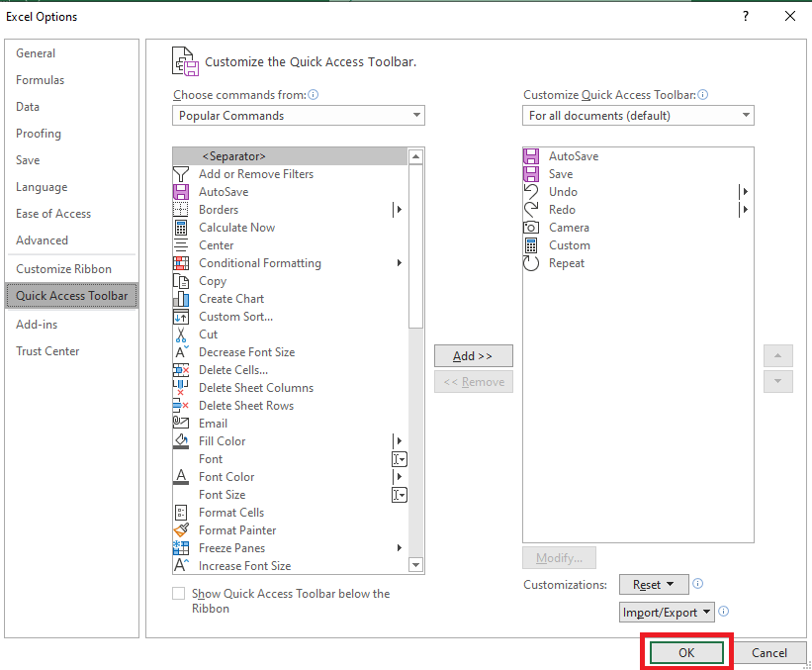Viewport: 812px width, 670px height.
Task: Select the <Separator> entry in the commands list
Action: coord(290,156)
